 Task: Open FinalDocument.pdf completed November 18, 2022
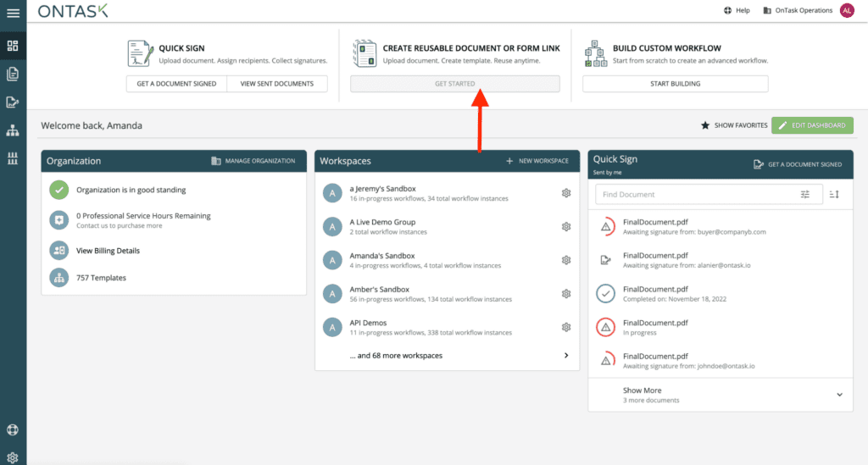click(x=721, y=294)
